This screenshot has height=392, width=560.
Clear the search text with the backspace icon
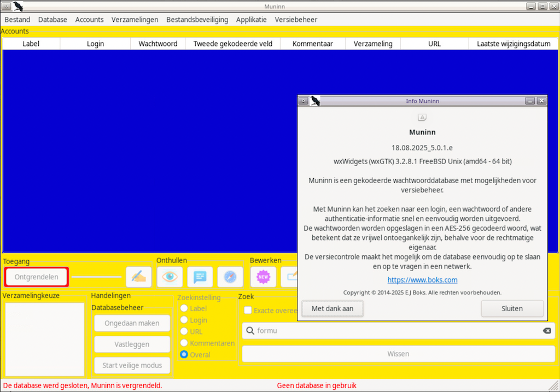[x=547, y=331]
